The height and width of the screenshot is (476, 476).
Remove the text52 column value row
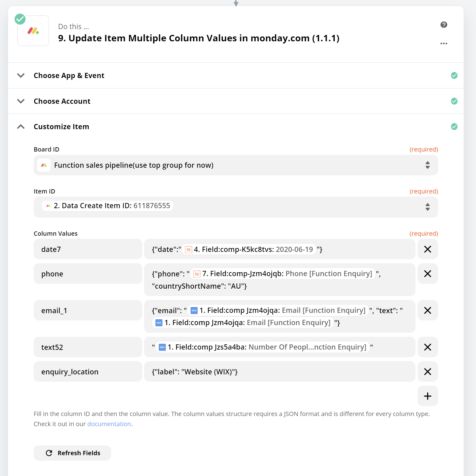(x=427, y=347)
